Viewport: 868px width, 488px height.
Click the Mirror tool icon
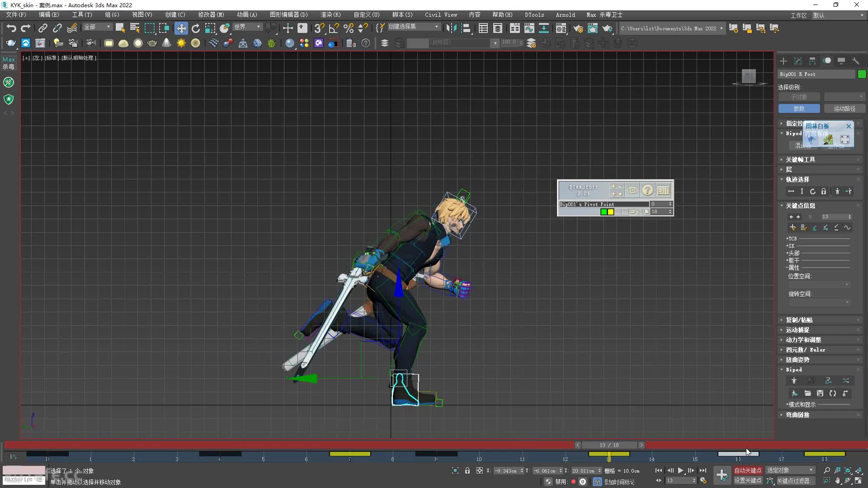pos(451,28)
